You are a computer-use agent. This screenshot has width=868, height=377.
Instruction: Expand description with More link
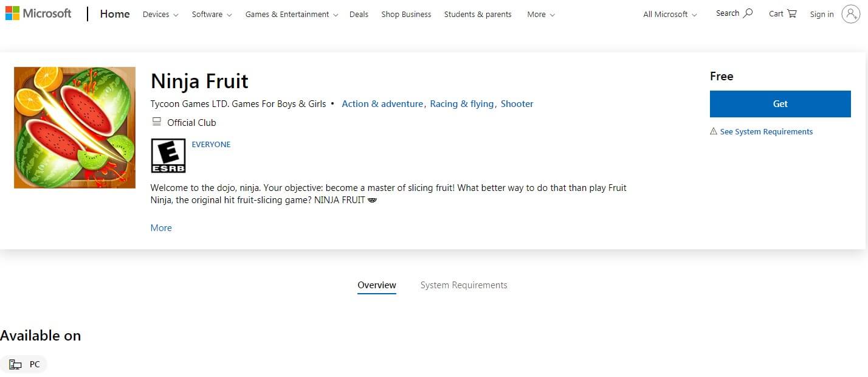click(x=161, y=228)
